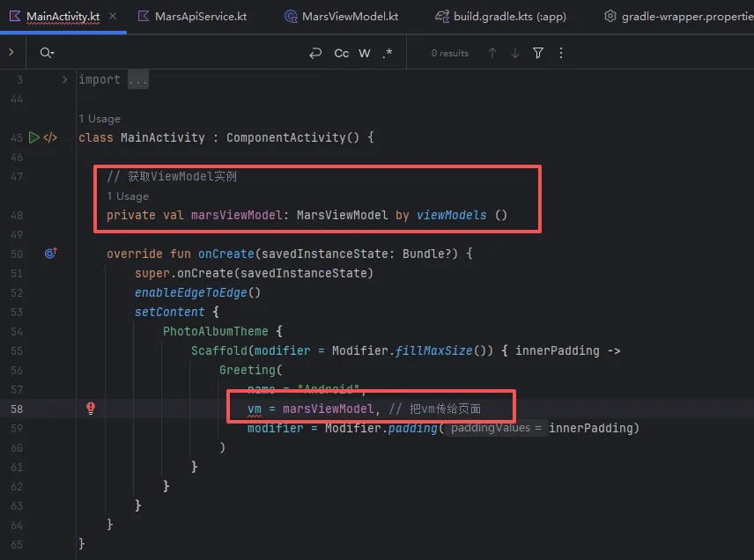Click the onCreate function name on line 50
The width and height of the screenshot is (754, 560).
(x=226, y=254)
